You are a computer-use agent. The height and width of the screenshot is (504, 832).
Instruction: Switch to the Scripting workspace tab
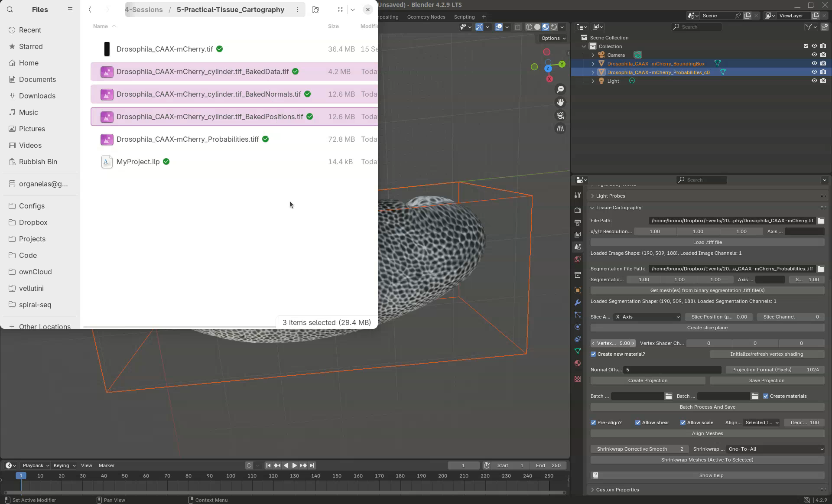pyautogui.click(x=464, y=17)
